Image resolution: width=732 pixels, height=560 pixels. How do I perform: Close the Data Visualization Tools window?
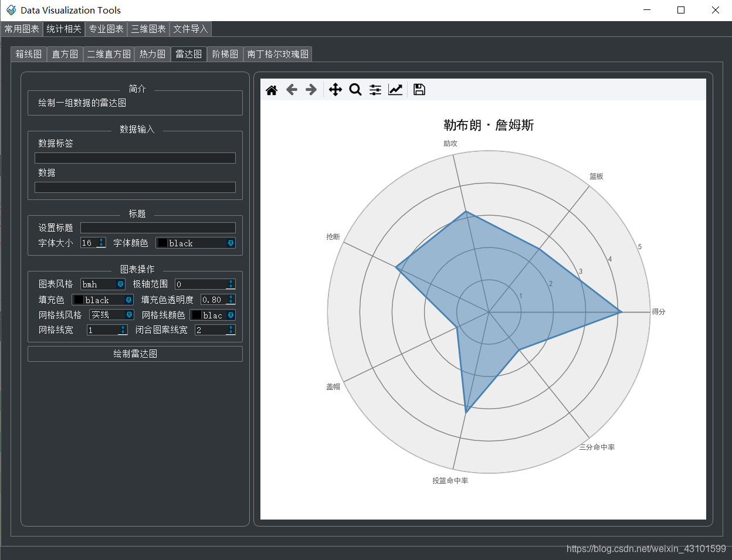(x=715, y=10)
